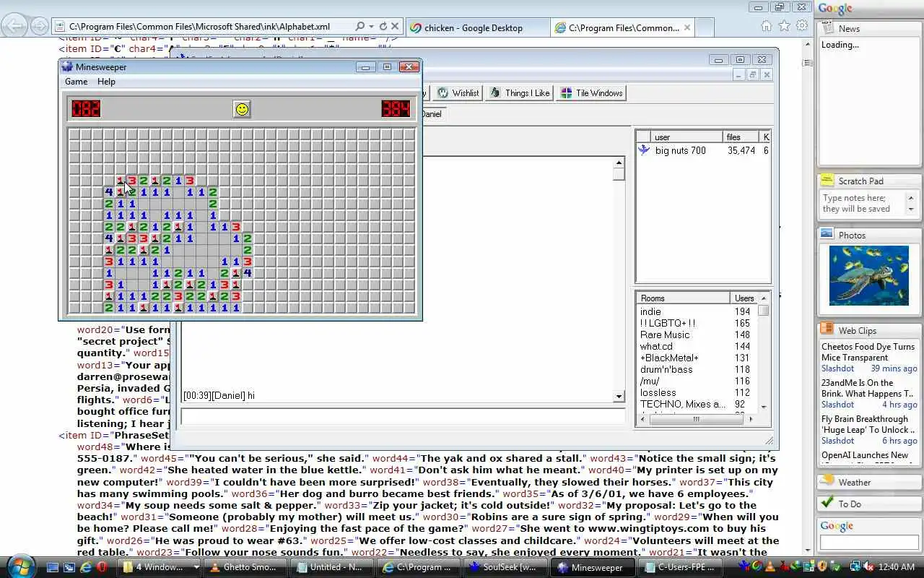Refresh the page in Internet Explorer

pos(383,27)
